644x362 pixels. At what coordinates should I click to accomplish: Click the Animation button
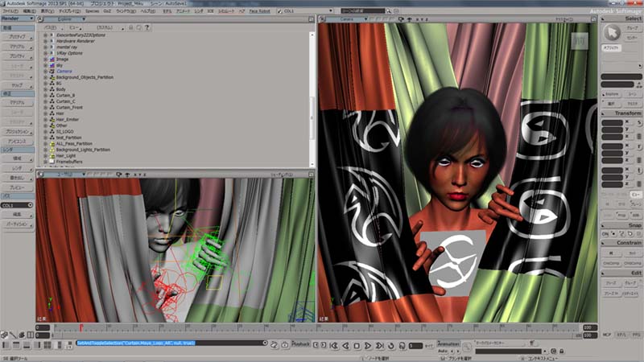point(448,343)
